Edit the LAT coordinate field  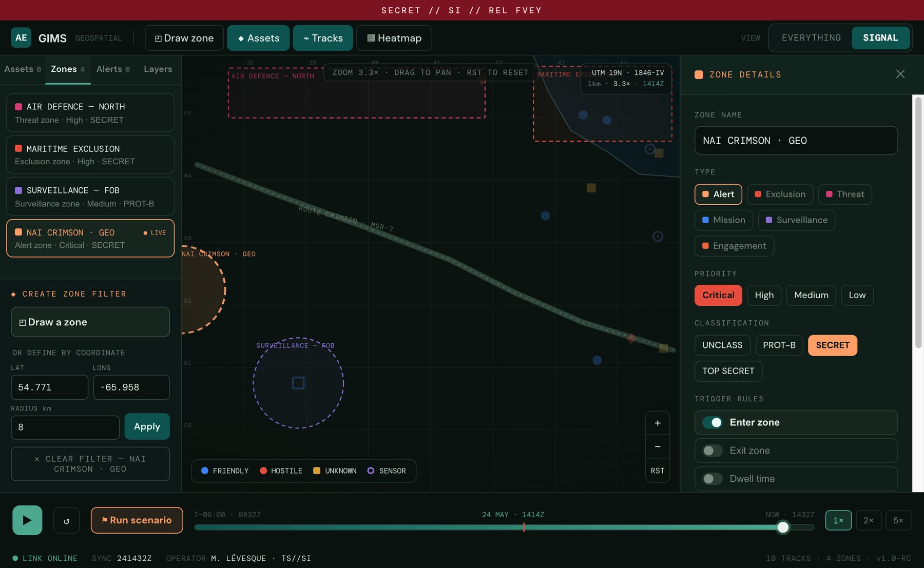click(49, 387)
